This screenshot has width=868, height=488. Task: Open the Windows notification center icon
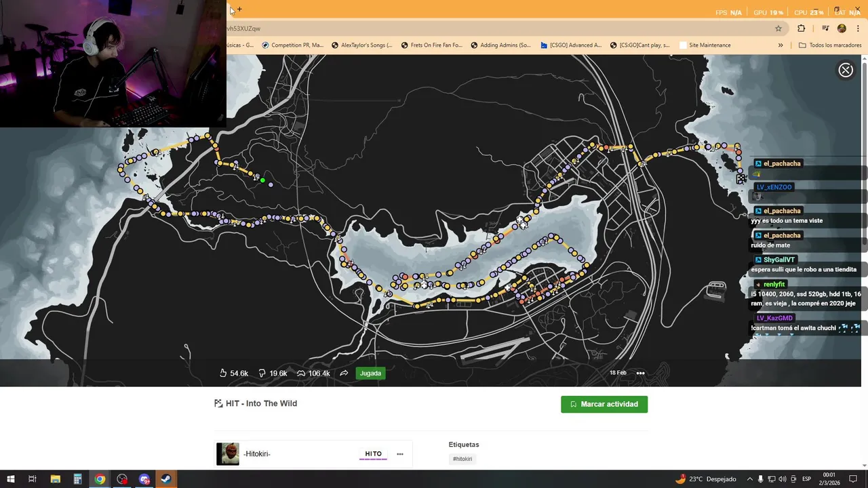854,479
